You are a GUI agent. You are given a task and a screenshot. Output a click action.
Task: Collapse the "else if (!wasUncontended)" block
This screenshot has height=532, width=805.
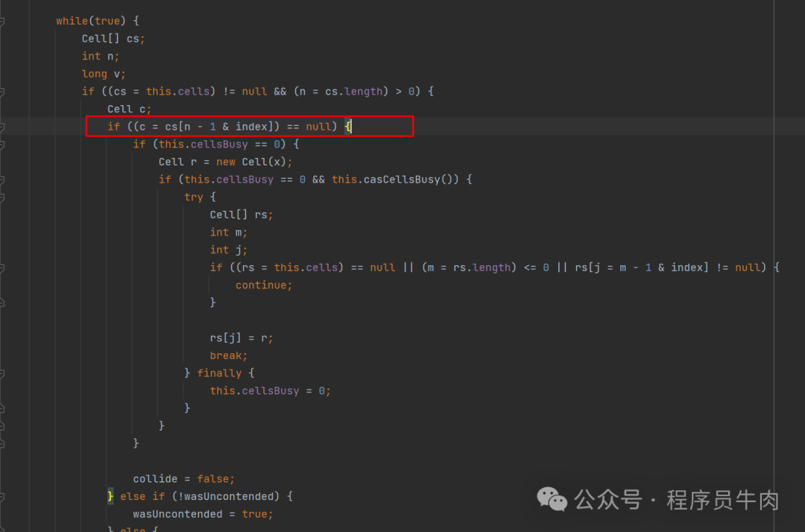[2, 496]
